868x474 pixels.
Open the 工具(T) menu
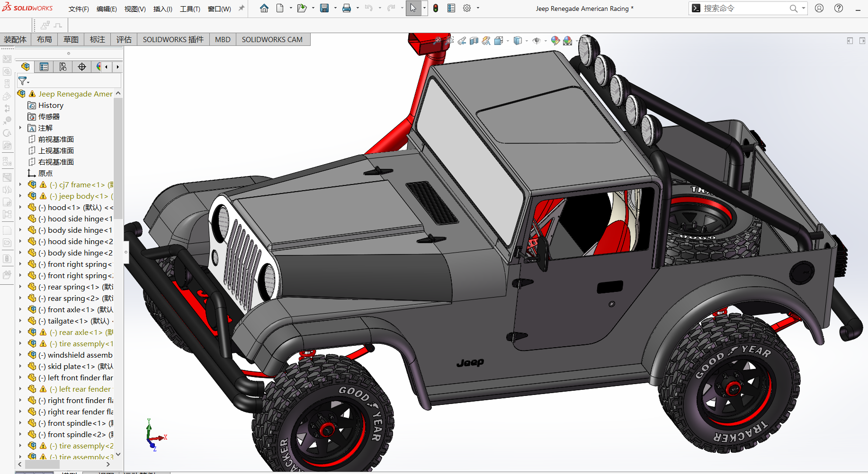click(190, 9)
